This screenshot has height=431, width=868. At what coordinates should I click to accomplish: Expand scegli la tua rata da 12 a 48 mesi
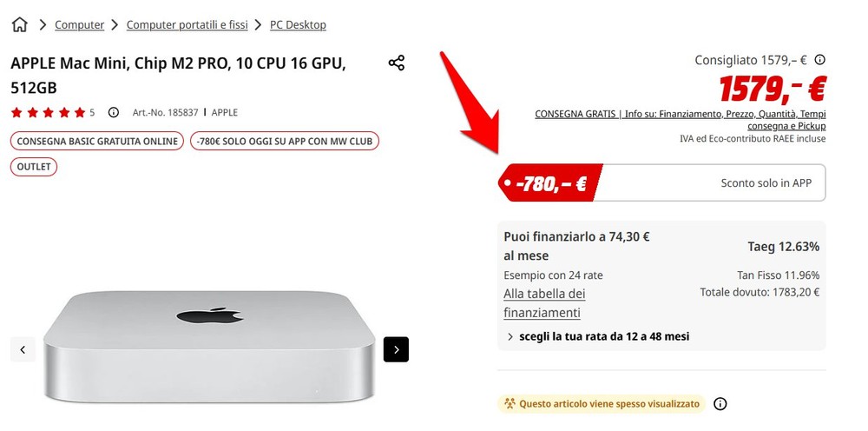click(x=598, y=336)
